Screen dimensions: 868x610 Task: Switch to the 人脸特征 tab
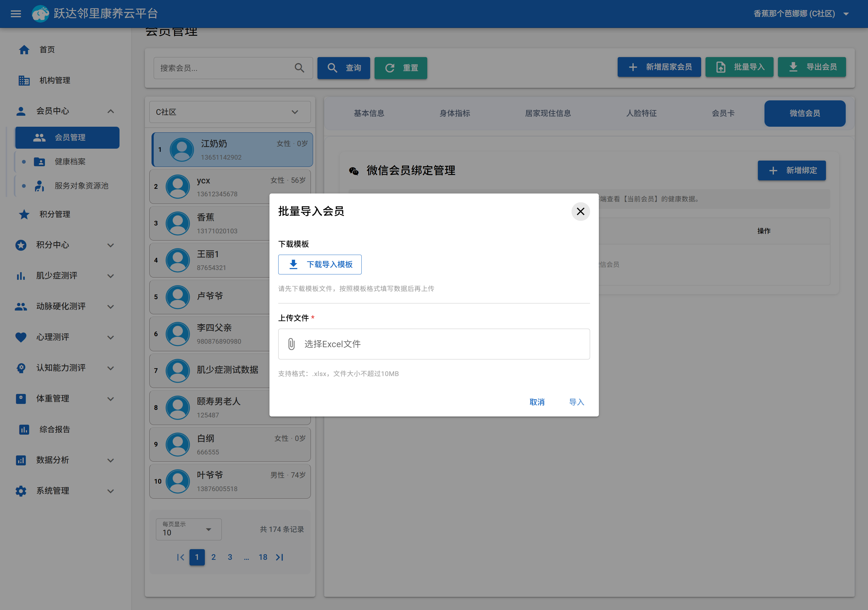point(641,114)
